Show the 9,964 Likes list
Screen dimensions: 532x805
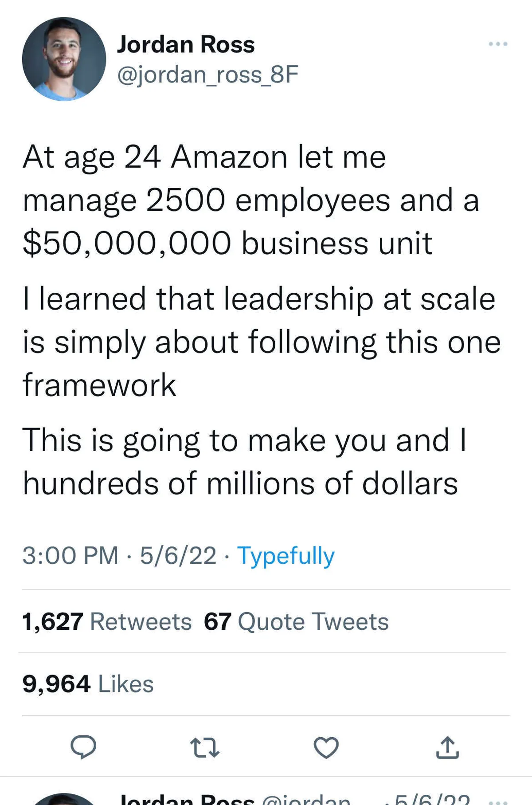[88, 683]
